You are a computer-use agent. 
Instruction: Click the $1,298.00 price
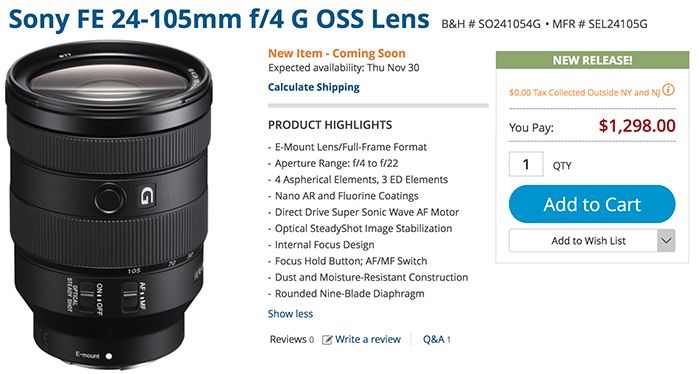click(x=637, y=126)
